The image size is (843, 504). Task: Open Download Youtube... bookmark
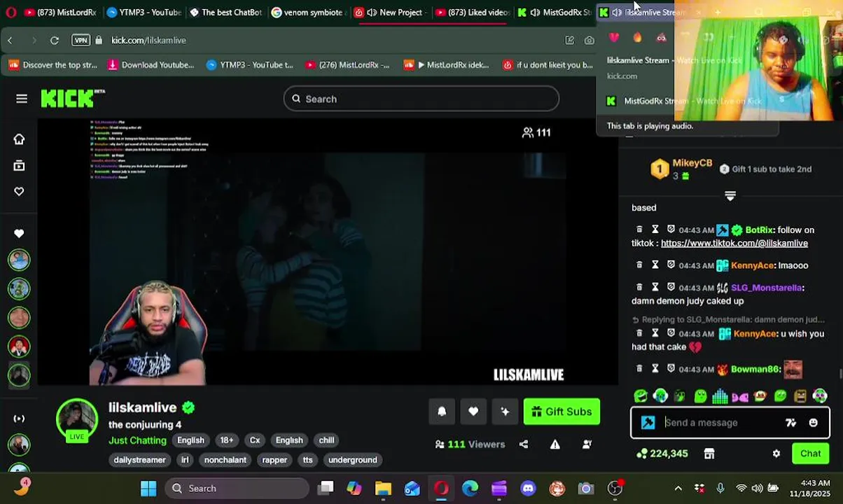[x=151, y=65]
